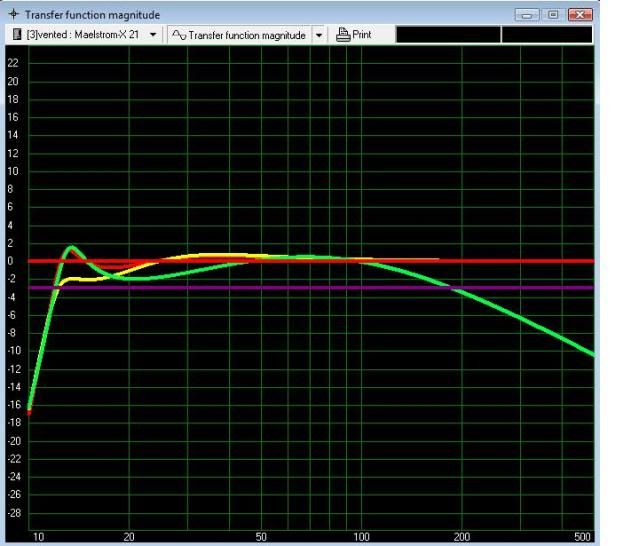The height and width of the screenshot is (546, 639).
Task: Click the '20' frequency axis label
Action: coord(129,537)
